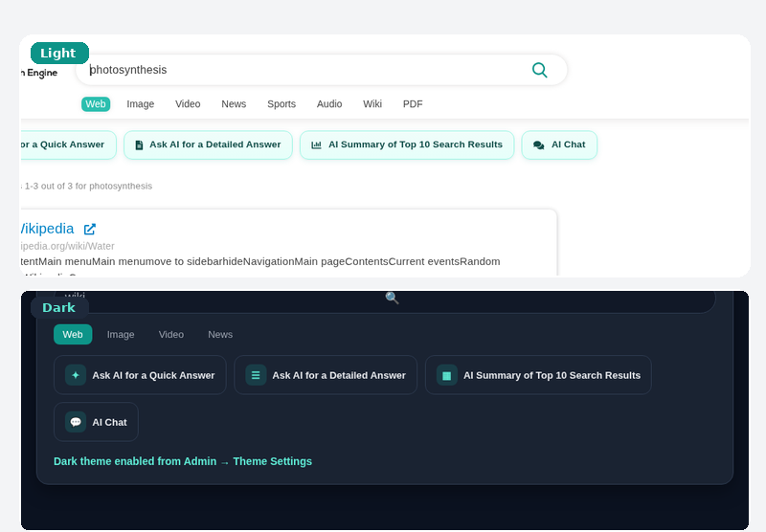Switch to Image tab in Dark theme
The height and width of the screenshot is (532, 766).
coord(121,334)
